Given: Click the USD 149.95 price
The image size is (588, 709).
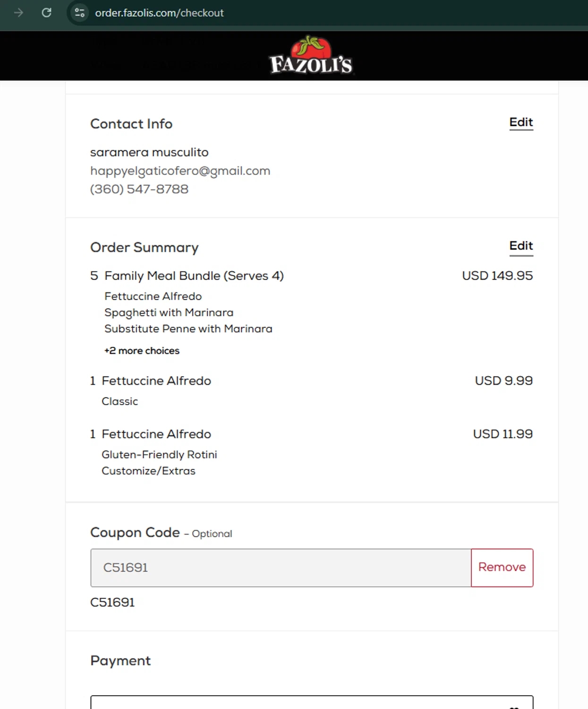Looking at the screenshot, I should click(x=497, y=276).
